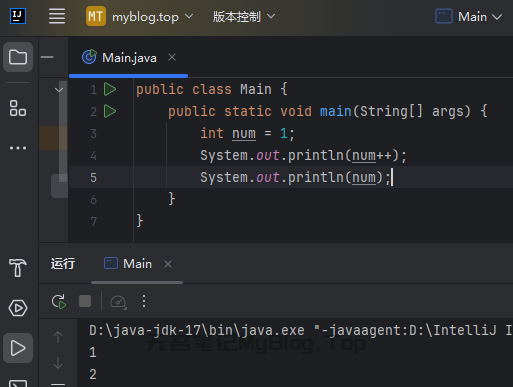The width and height of the screenshot is (513, 387).
Task: Open the Structure tool window icon
Action: pos(18,108)
